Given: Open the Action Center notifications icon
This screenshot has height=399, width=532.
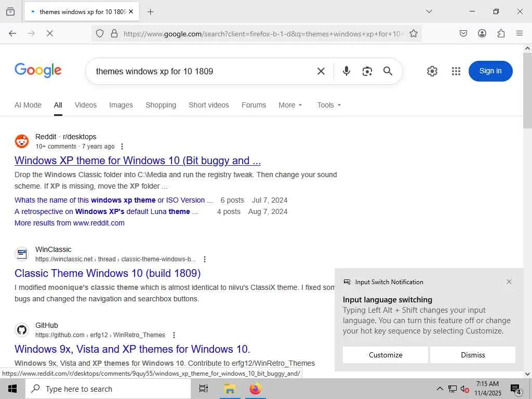Looking at the screenshot, I should pos(515,389).
